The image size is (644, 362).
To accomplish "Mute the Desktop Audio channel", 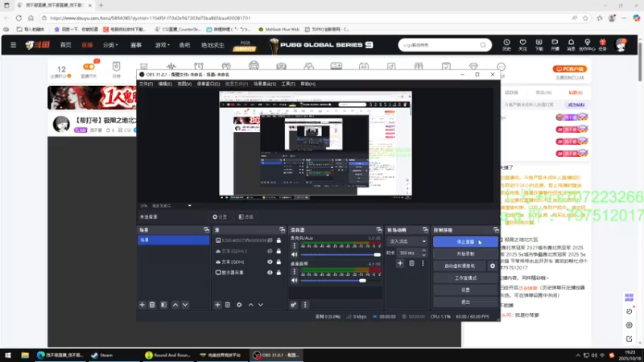I will click(294, 280).
